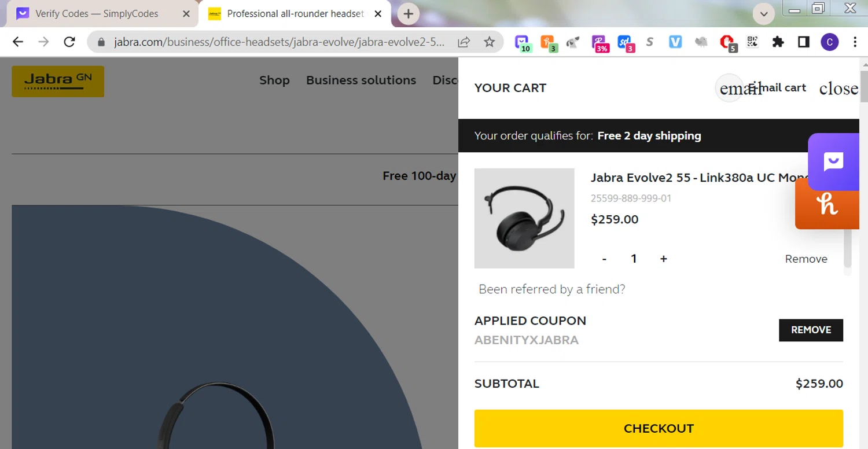Open the Shop menu
Viewport: 868px width, 449px height.
click(274, 80)
